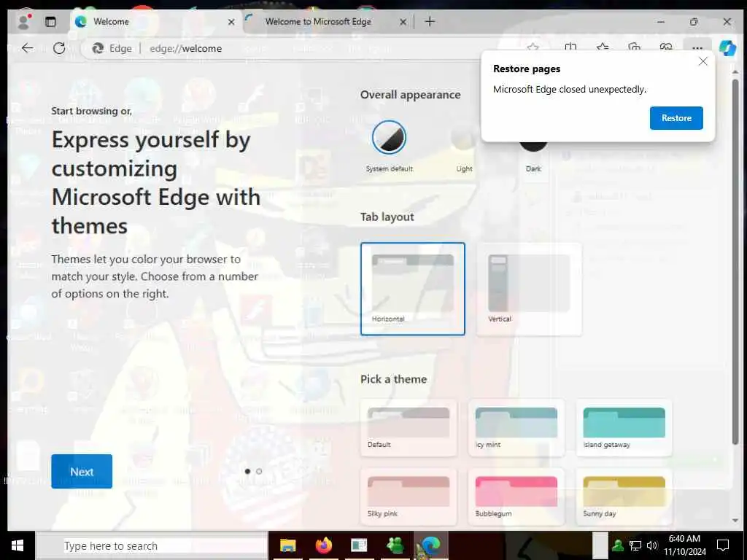Image resolution: width=747 pixels, height=560 pixels.
Task: Go back with the back arrow
Action: pyautogui.click(x=28, y=48)
